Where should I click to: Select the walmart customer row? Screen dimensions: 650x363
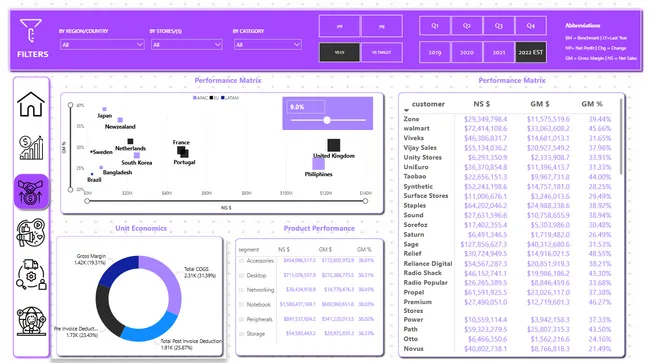507,128
